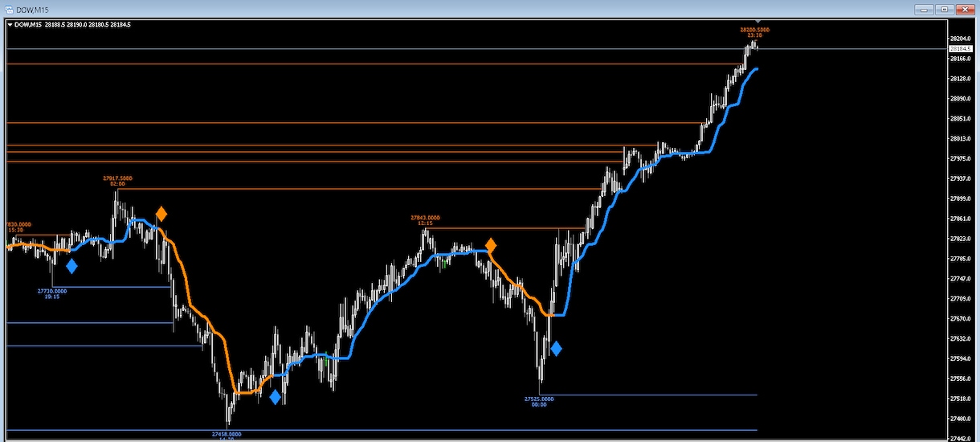
Task: Click the 27594.0 value on the price scale
Action: click(960, 358)
